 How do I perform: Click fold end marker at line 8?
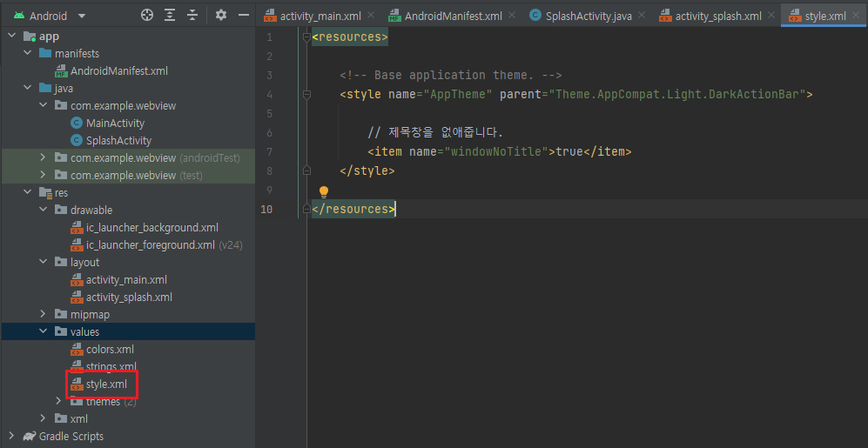pos(306,171)
